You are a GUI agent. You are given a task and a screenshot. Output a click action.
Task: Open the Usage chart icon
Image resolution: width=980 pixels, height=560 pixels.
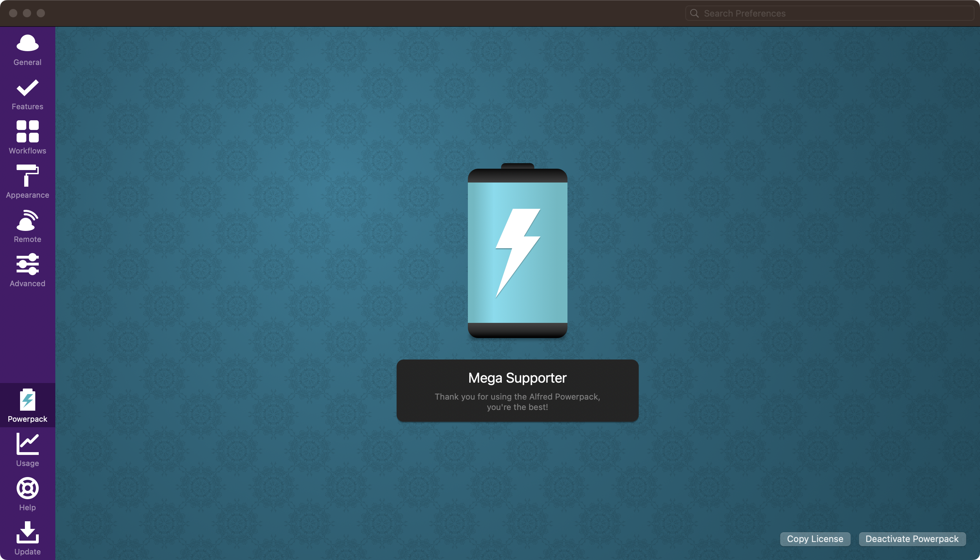coord(27,444)
